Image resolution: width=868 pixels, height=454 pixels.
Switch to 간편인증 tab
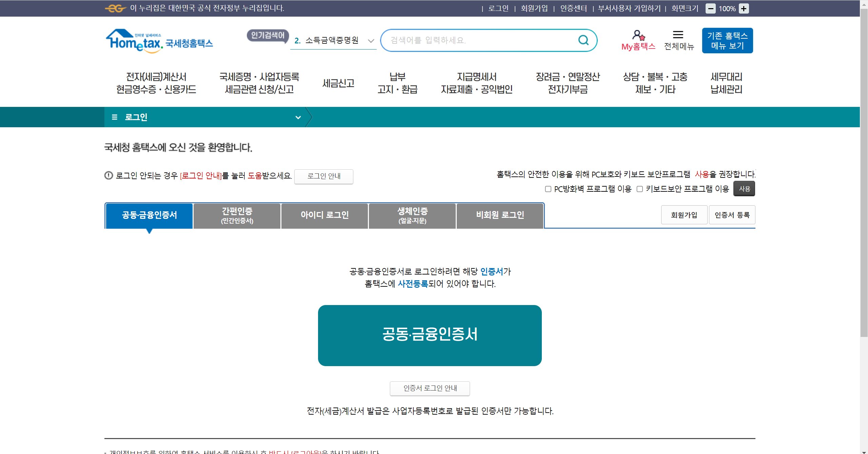pos(237,215)
